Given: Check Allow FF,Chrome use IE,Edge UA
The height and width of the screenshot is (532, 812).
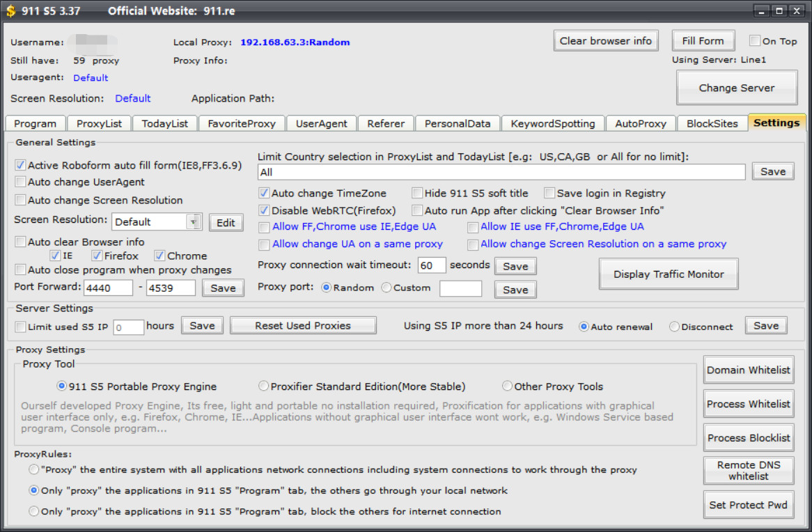Looking at the screenshot, I should (x=264, y=228).
